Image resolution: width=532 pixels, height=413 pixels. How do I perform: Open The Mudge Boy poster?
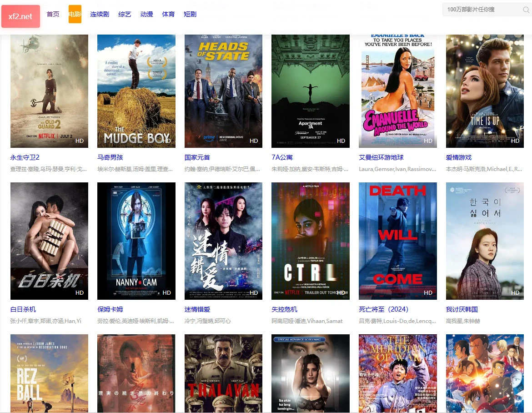(136, 91)
